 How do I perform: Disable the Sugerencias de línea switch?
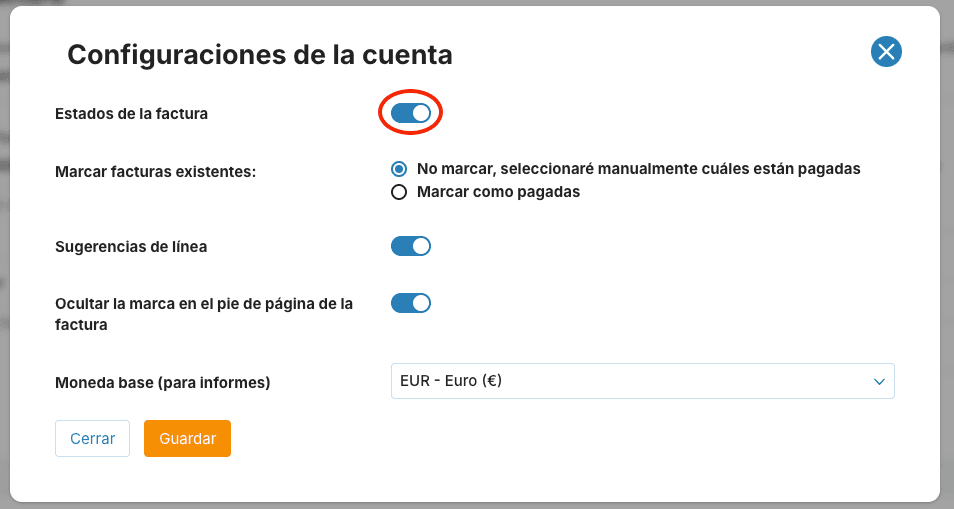coord(411,246)
